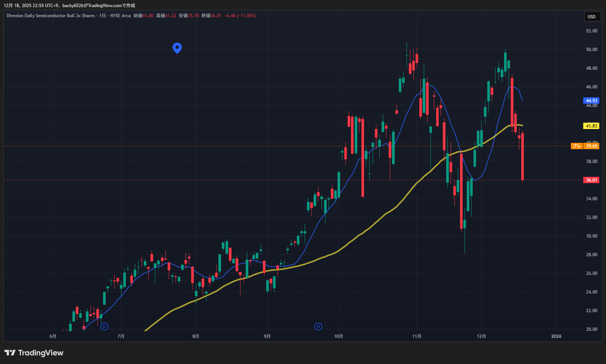Click the blue location pin marker
Viewport: 606px width, 364px height.
(177, 47)
